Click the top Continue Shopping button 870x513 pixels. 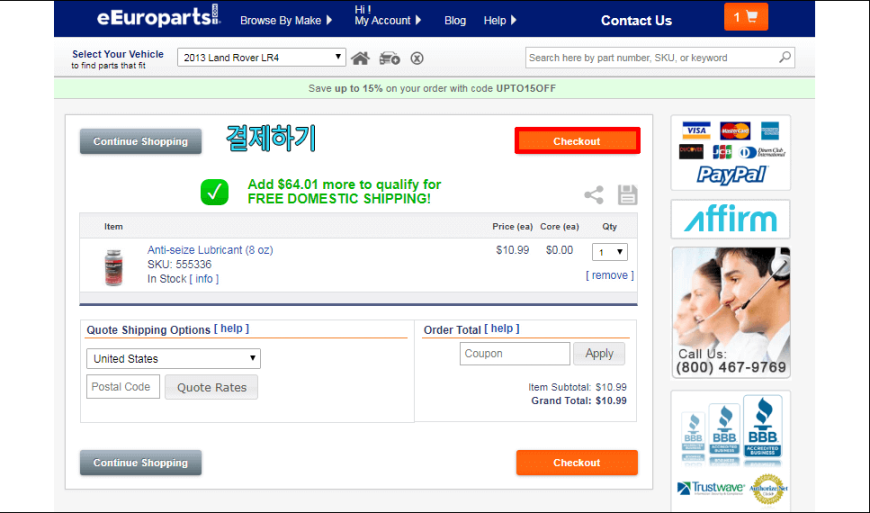[x=140, y=141]
